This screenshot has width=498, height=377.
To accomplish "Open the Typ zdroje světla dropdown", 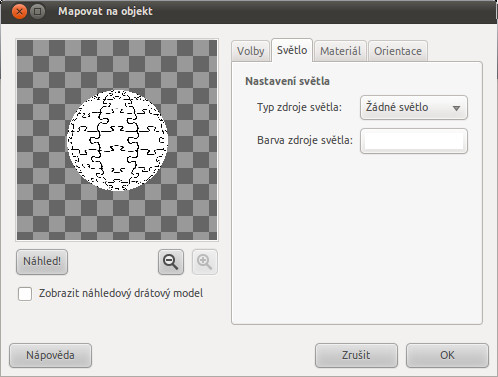I will click(414, 108).
